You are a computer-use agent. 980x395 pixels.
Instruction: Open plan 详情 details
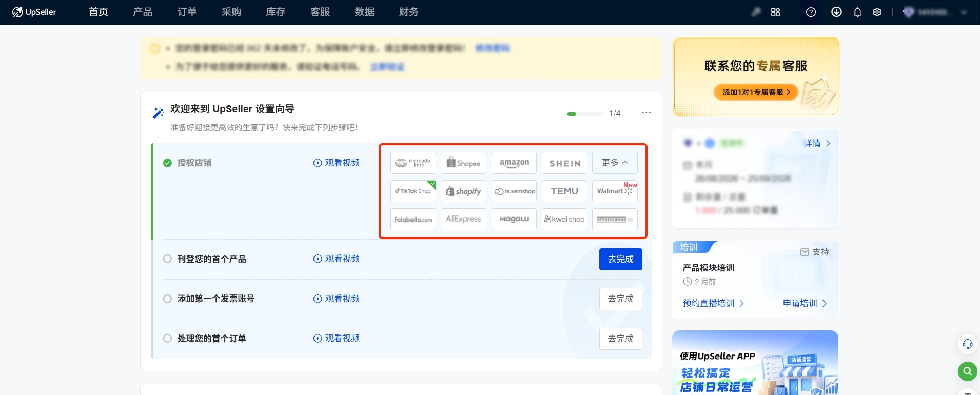(817, 143)
